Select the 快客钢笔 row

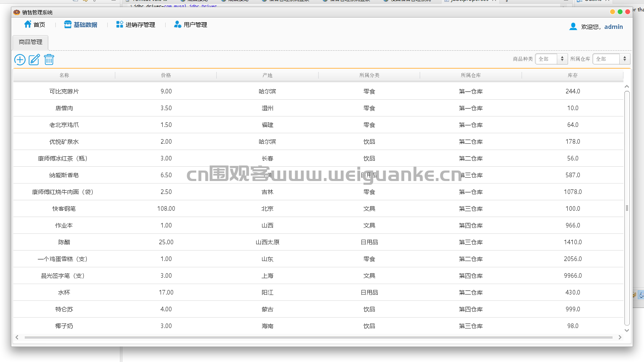click(x=318, y=209)
